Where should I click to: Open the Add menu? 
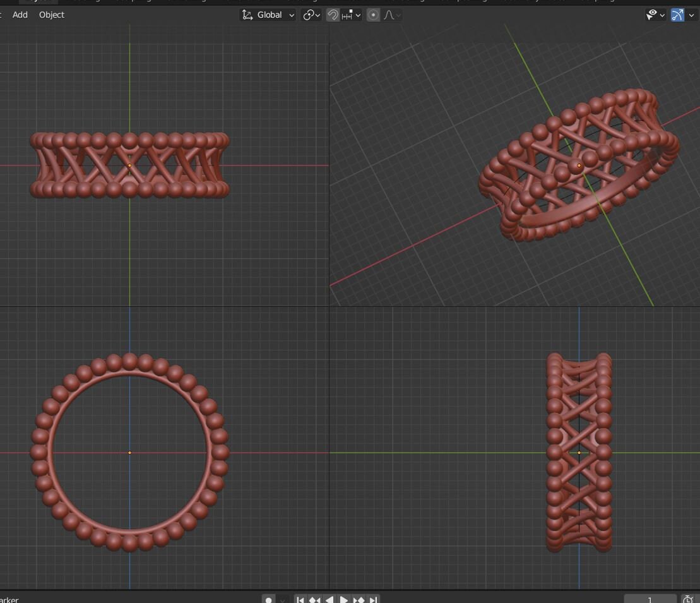click(20, 15)
